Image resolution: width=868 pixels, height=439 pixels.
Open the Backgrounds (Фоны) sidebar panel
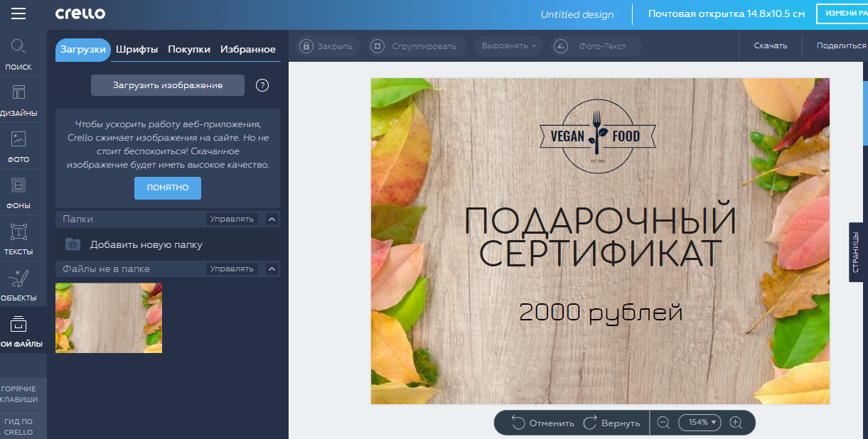coord(19,193)
